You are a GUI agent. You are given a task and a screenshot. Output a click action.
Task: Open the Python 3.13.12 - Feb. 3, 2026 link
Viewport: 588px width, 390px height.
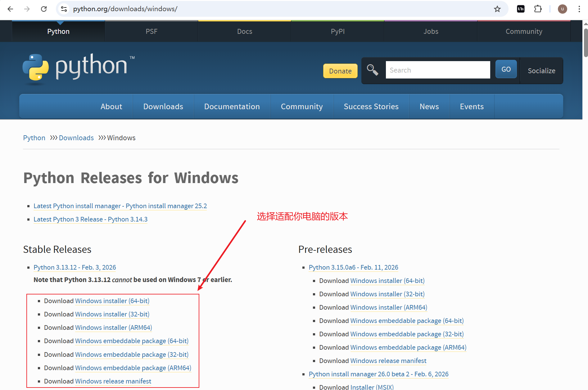[75, 267]
